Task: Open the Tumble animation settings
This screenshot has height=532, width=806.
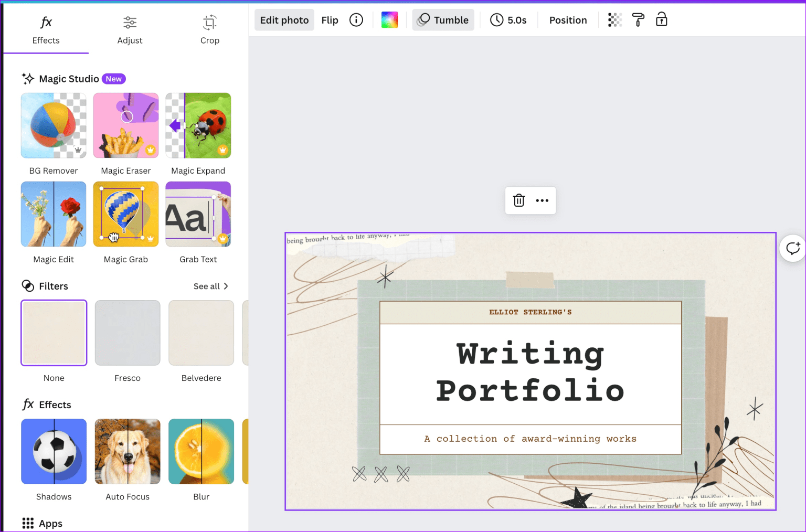Action: pos(443,19)
